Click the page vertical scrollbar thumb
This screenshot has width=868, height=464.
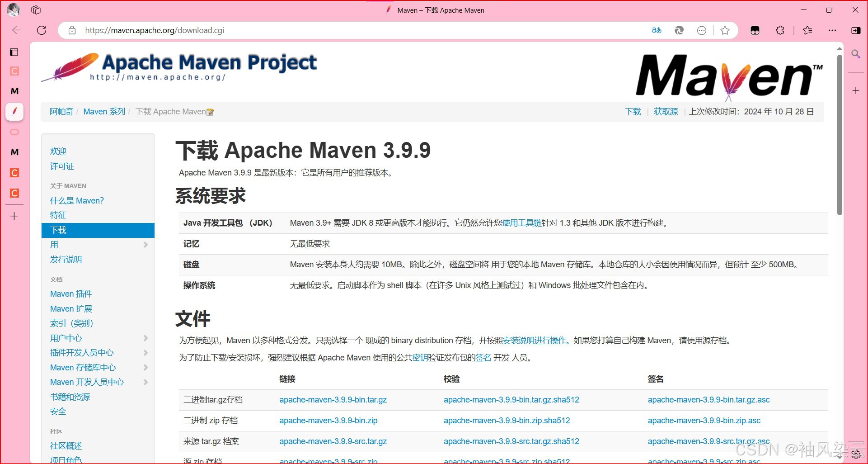[x=840, y=135]
